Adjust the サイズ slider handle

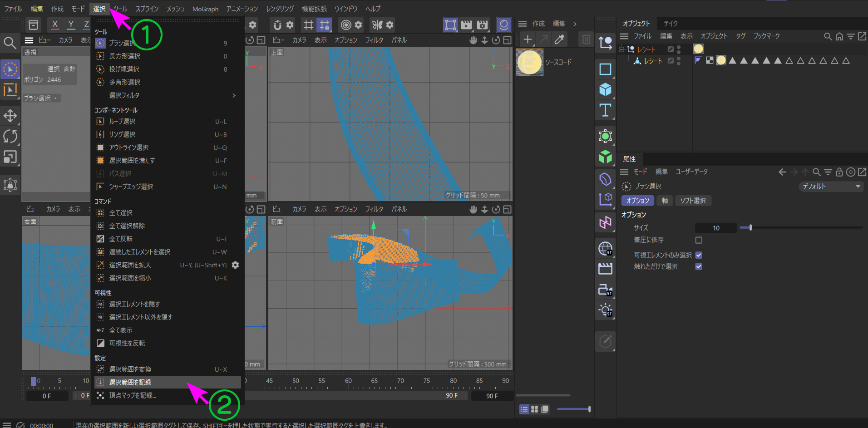click(x=750, y=228)
